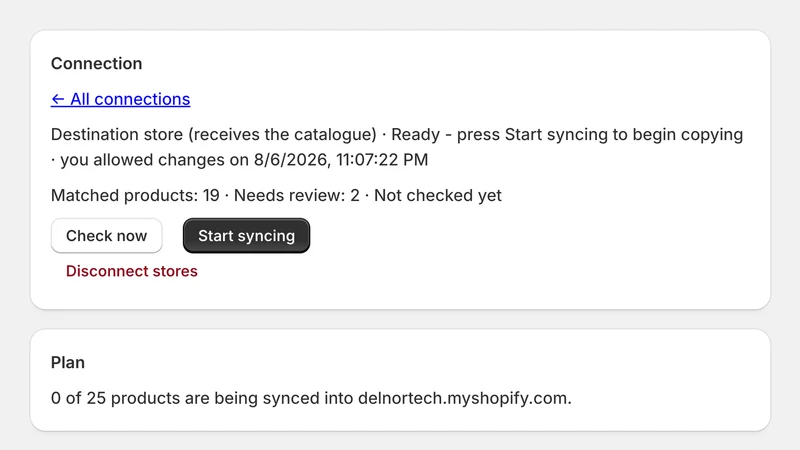Click empty space right of Start syncing button
Image resolution: width=800 pixels, height=450 pixels.
click(510, 236)
